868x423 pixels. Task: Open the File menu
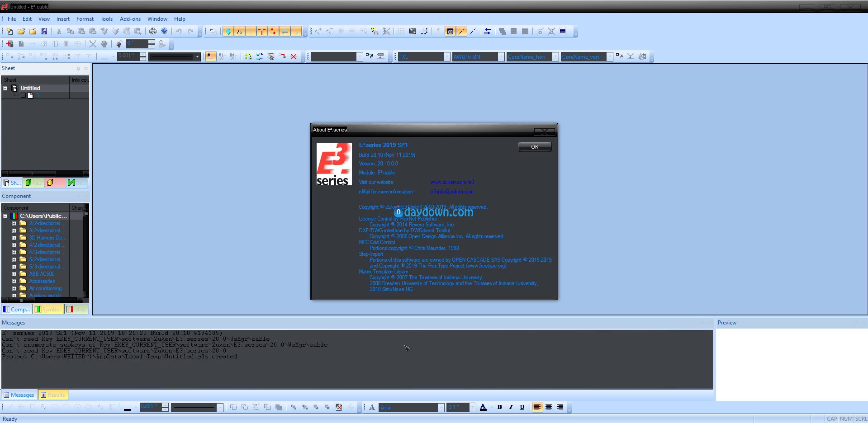point(12,19)
